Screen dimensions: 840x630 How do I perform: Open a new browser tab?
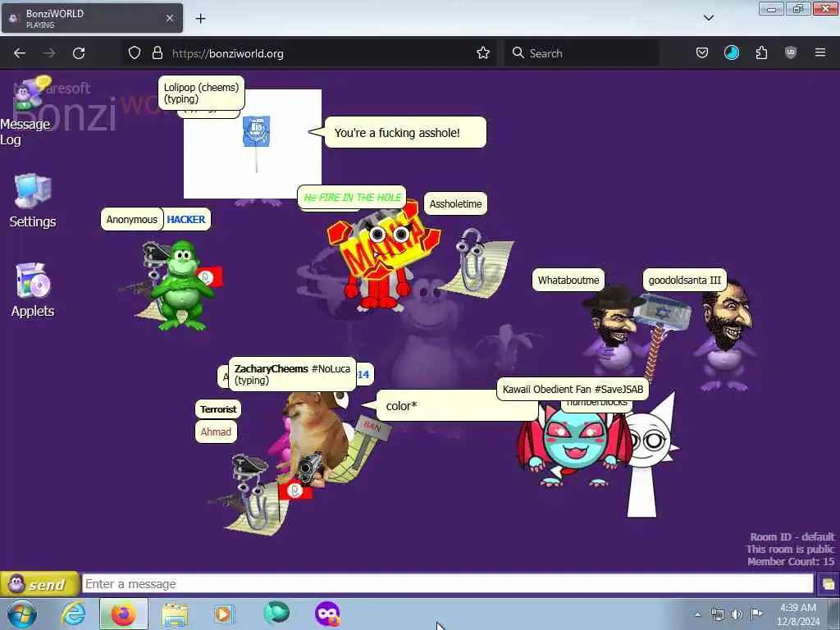pos(200,18)
